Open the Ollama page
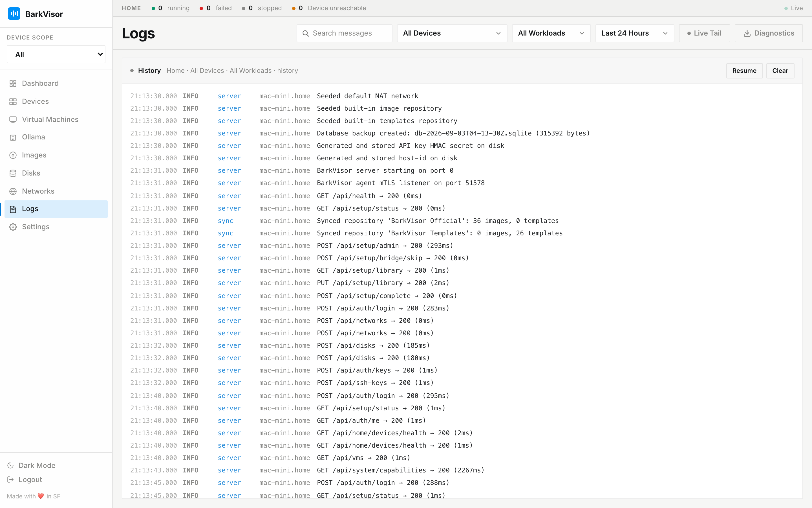 point(56,137)
